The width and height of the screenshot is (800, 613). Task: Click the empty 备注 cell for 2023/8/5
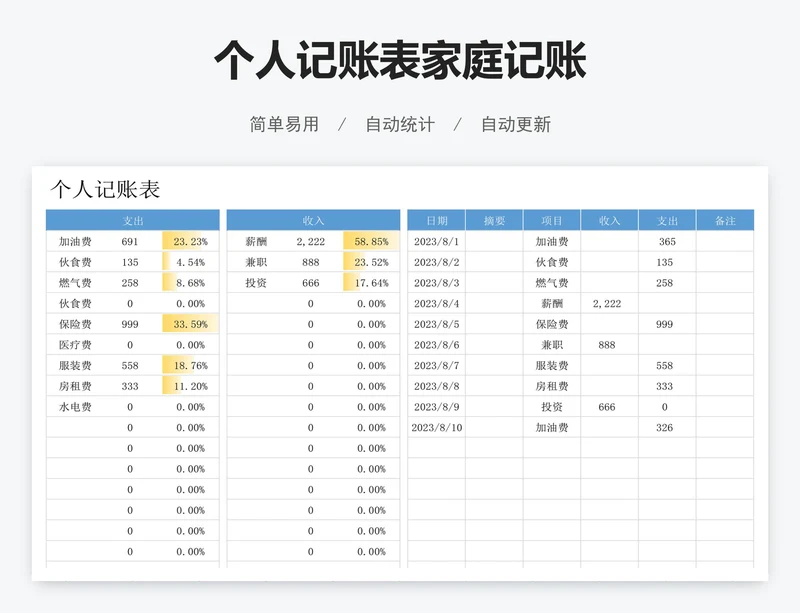coord(725,324)
